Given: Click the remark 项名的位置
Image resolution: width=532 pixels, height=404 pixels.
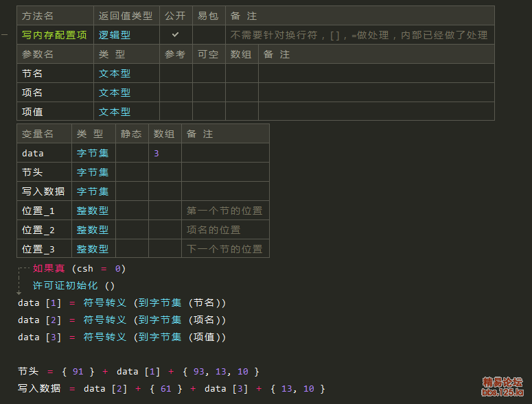Looking at the screenshot, I should 213,230.
